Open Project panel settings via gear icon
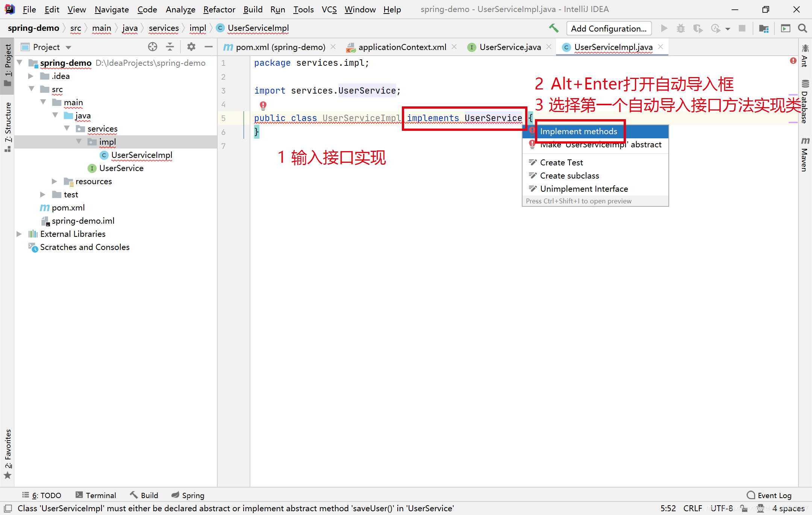 [x=191, y=47]
